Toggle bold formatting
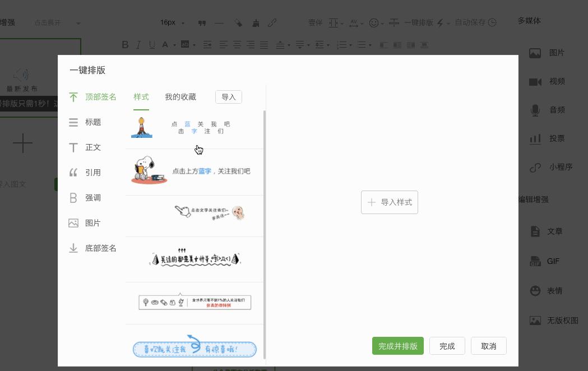Screen dimensions: 588x371 coord(125,45)
